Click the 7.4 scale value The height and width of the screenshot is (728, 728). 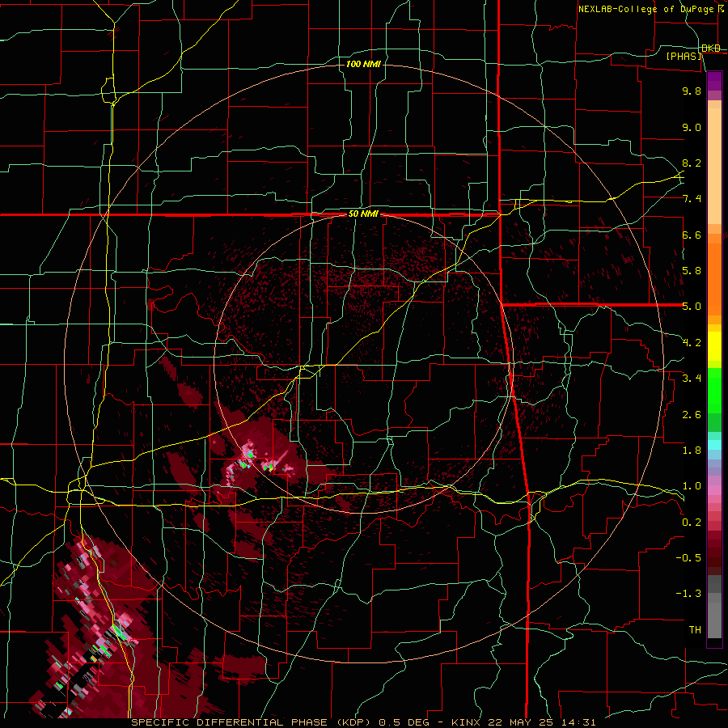tap(692, 199)
